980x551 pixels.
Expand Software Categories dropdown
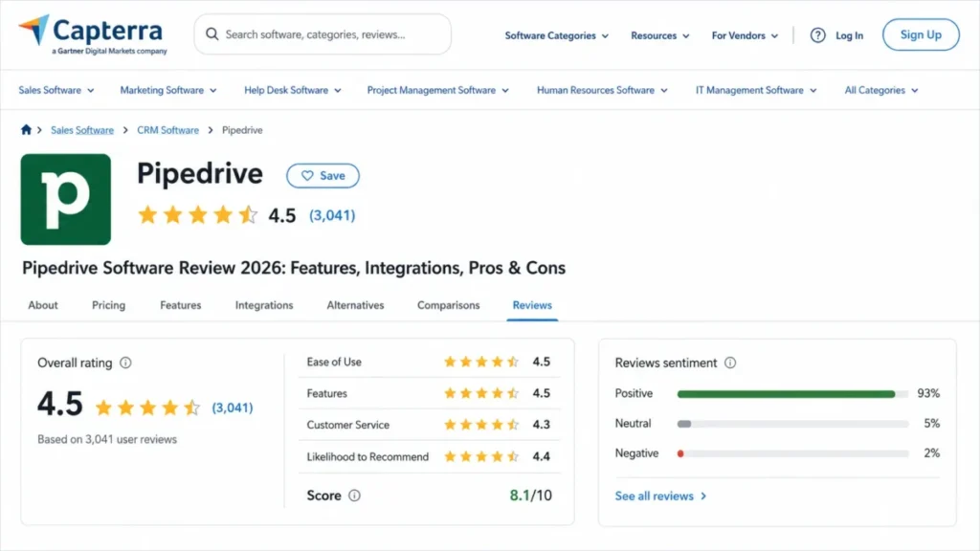[556, 35]
